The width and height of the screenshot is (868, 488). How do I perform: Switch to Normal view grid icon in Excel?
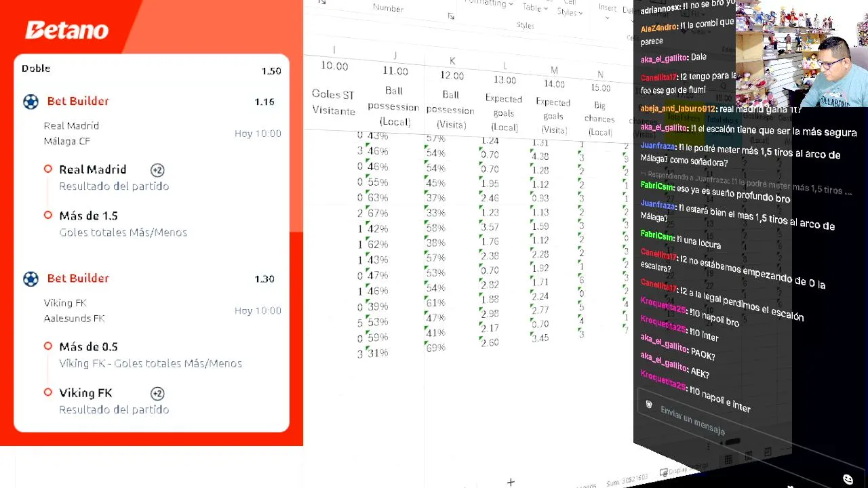728,460
